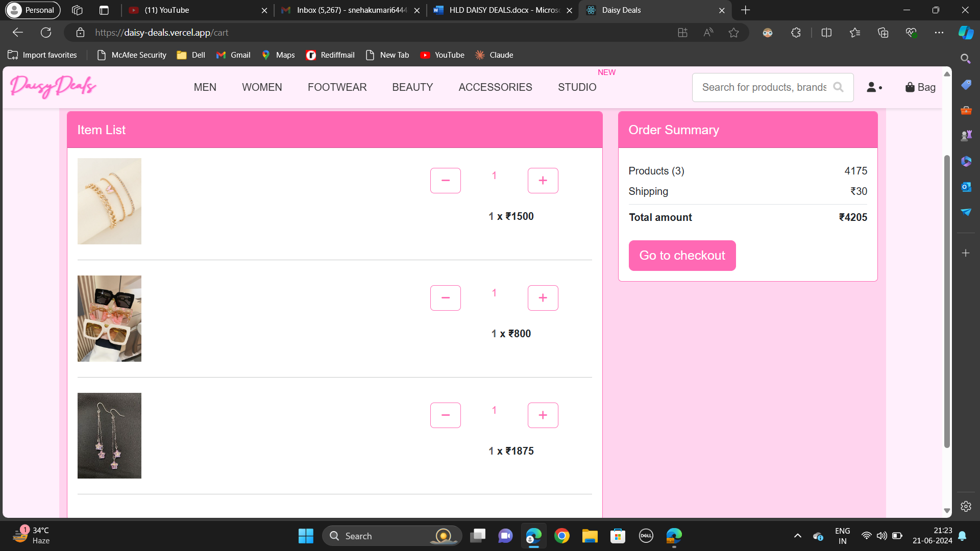Add page to favorites star icon
This screenshot has height=551, width=980.
(x=733, y=33)
